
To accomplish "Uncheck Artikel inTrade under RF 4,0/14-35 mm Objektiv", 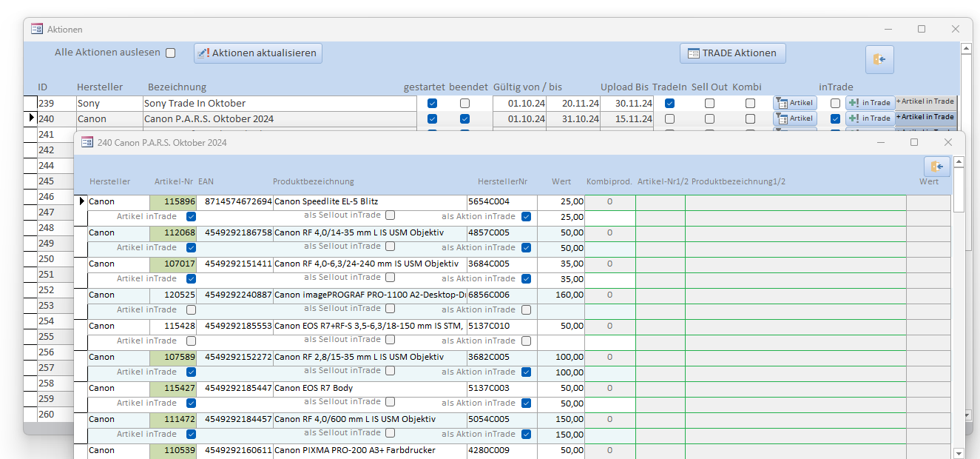I will [192, 248].
